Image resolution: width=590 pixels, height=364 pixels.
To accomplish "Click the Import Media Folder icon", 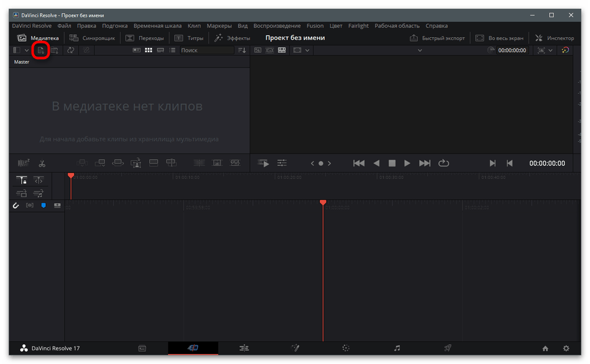I will [x=55, y=50].
